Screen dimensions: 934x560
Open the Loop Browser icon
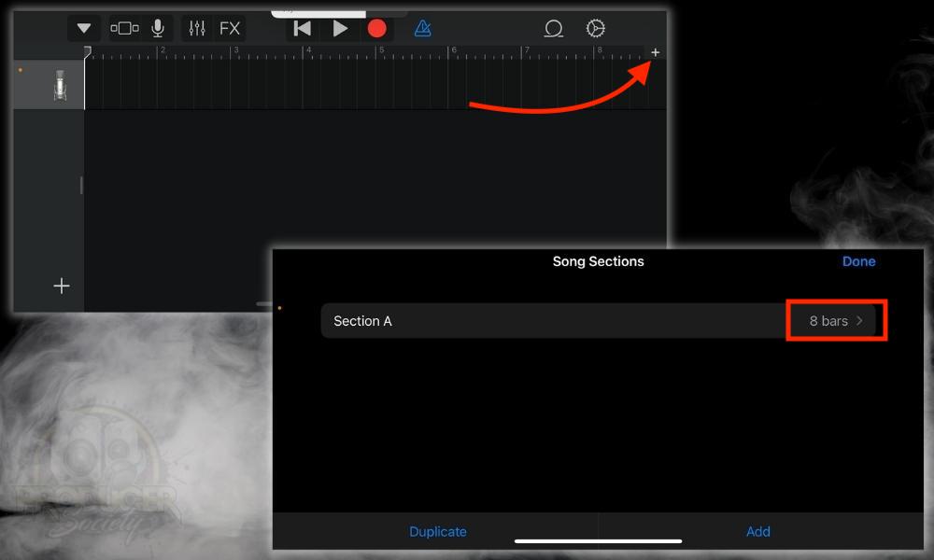(553, 28)
